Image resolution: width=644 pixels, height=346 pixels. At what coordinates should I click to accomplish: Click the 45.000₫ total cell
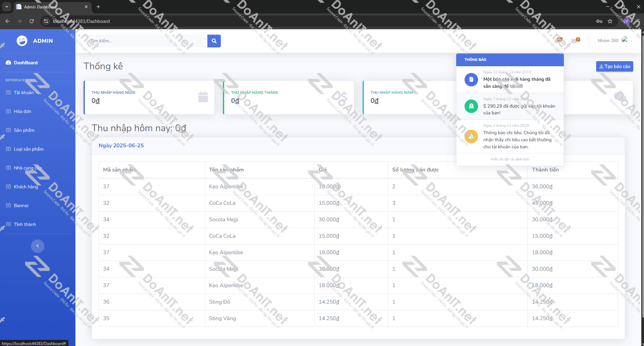coord(573,203)
